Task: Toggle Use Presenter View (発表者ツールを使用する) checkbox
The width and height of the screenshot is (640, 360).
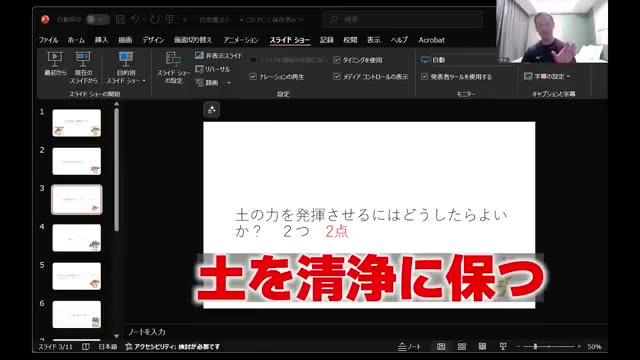Action: tap(424, 76)
